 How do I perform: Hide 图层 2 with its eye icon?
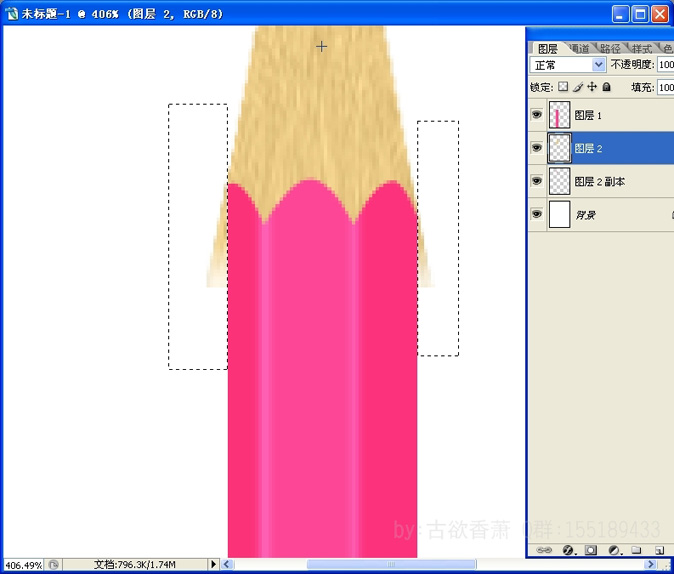click(536, 148)
